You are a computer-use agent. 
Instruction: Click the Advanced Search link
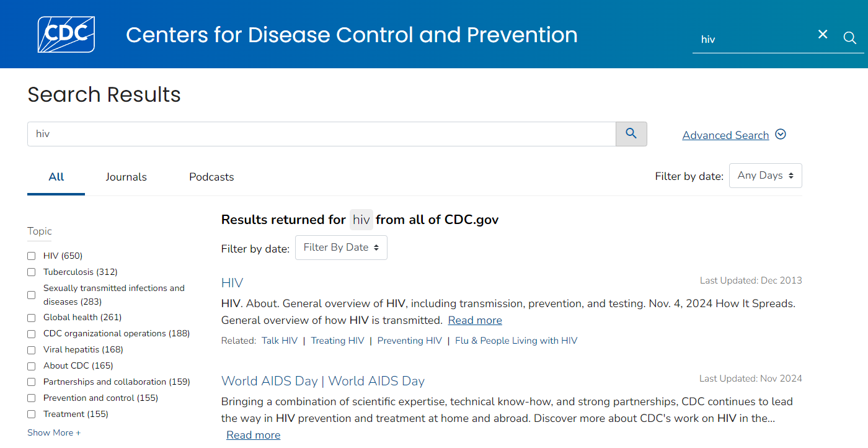click(x=725, y=135)
